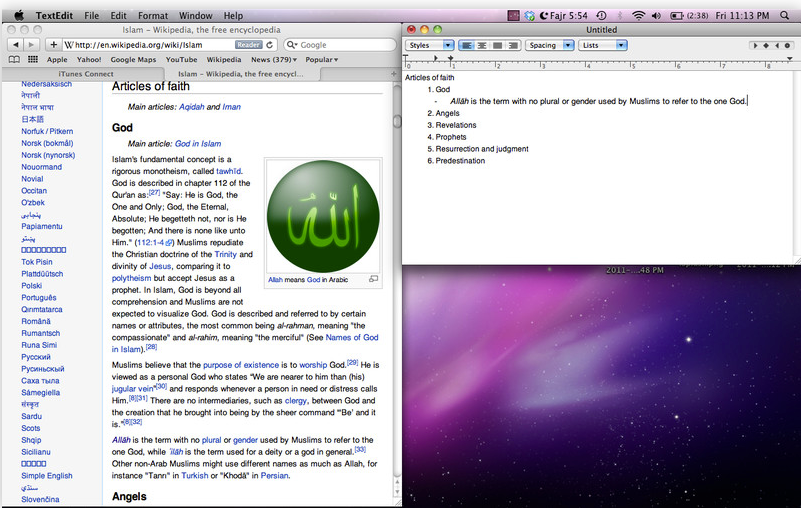Expand the News (379) bookmark folder
The width and height of the screenshot is (801, 508).
click(274, 59)
